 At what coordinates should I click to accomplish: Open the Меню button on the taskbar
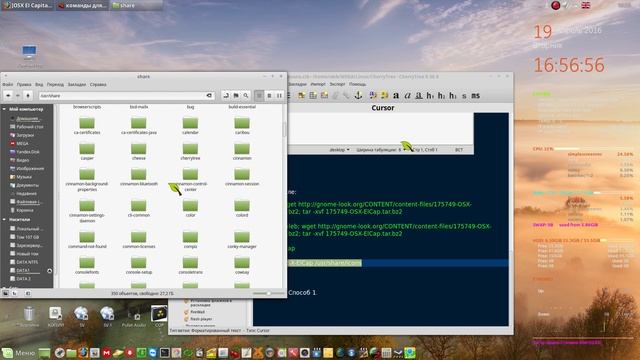coord(18,353)
